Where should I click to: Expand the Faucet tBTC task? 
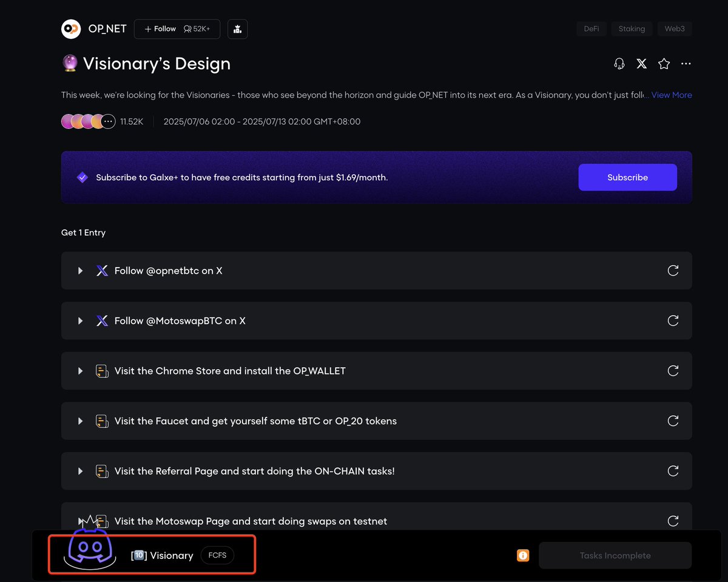[80, 421]
